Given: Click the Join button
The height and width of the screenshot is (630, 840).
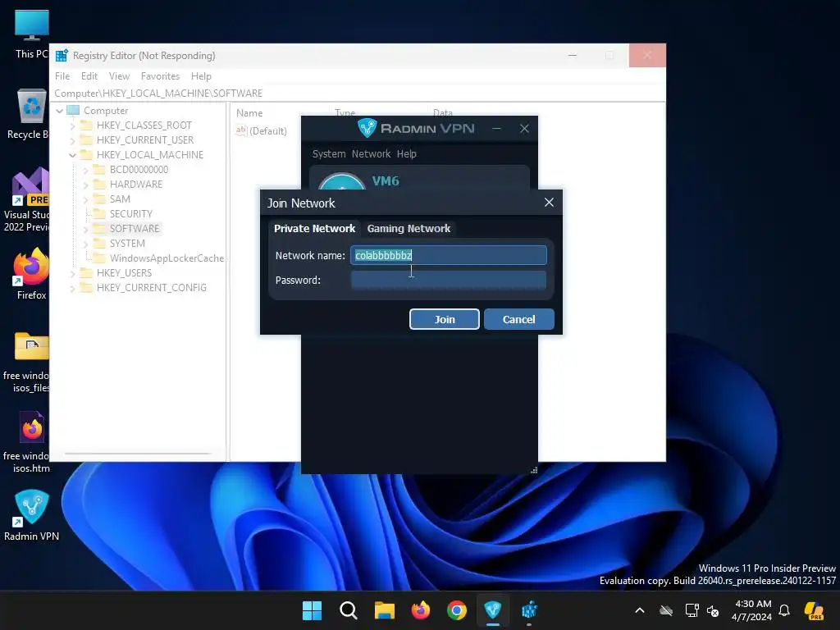Looking at the screenshot, I should point(444,319).
